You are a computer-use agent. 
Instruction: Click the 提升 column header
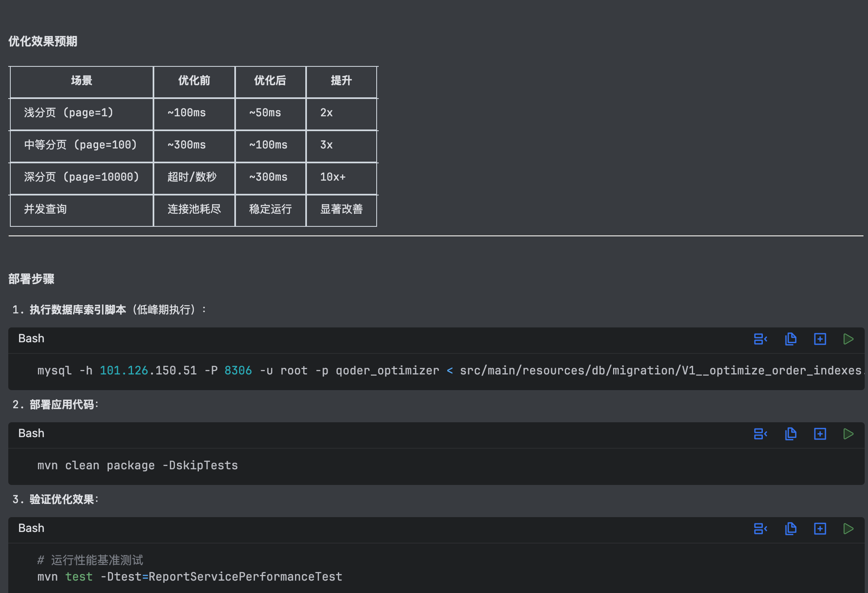[x=341, y=81]
